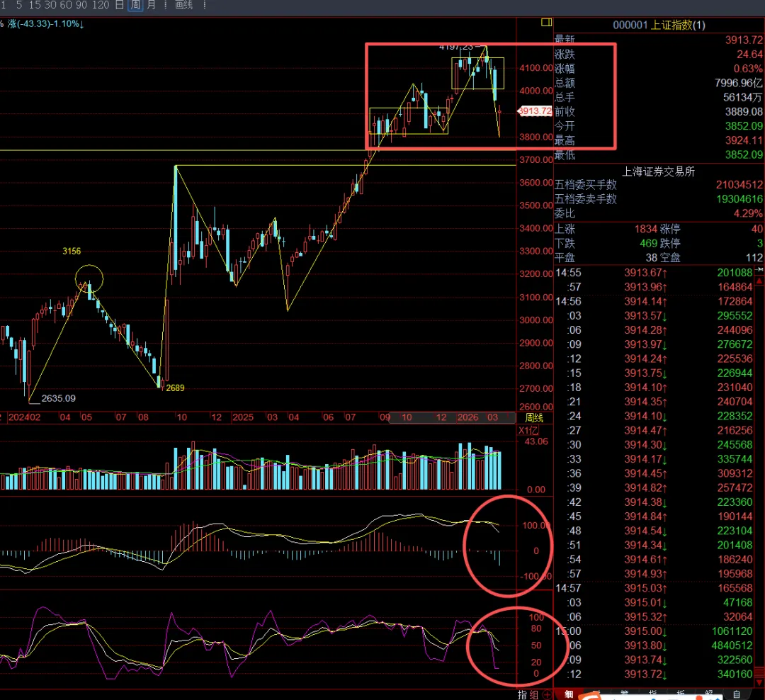Switch to daily (日) K-line

click(x=120, y=5)
